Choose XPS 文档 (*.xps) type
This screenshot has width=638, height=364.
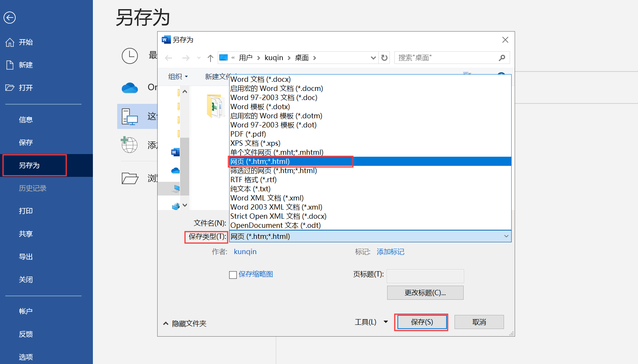click(370, 143)
